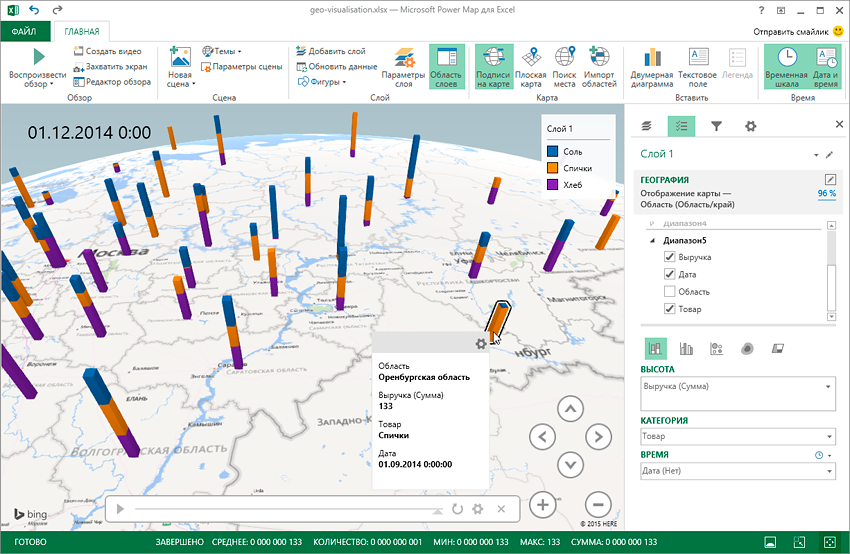Viewport: 850px width, 554px height.
Task: Click the 96 % mapping confidence link
Action: pyautogui.click(x=827, y=194)
